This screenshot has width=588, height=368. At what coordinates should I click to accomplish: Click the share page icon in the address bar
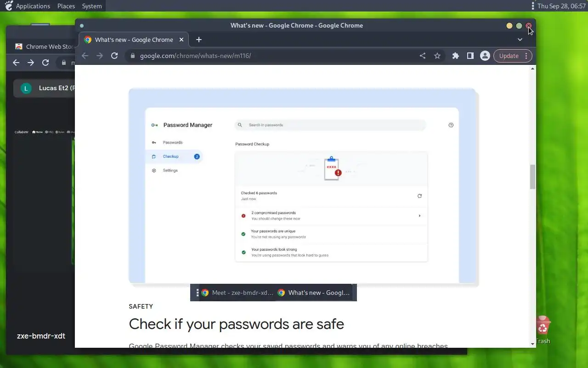[x=423, y=56]
